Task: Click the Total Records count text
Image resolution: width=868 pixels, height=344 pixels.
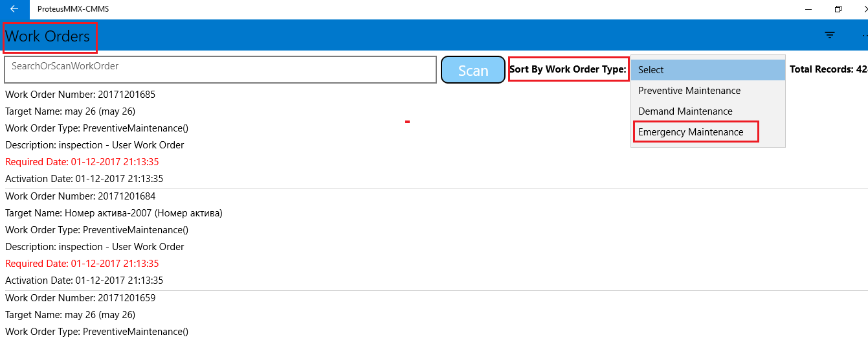Action: click(x=829, y=69)
